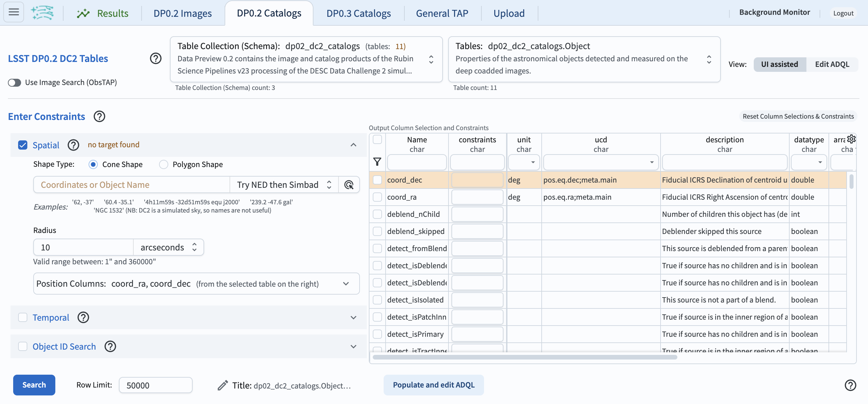This screenshot has height=404, width=868.
Task: Enable Use Image Search (ObsTAP)
Action: coord(14,82)
